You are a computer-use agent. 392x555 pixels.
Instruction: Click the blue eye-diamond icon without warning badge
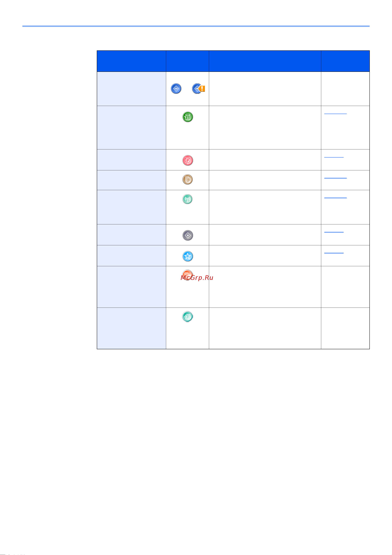(x=176, y=89)
